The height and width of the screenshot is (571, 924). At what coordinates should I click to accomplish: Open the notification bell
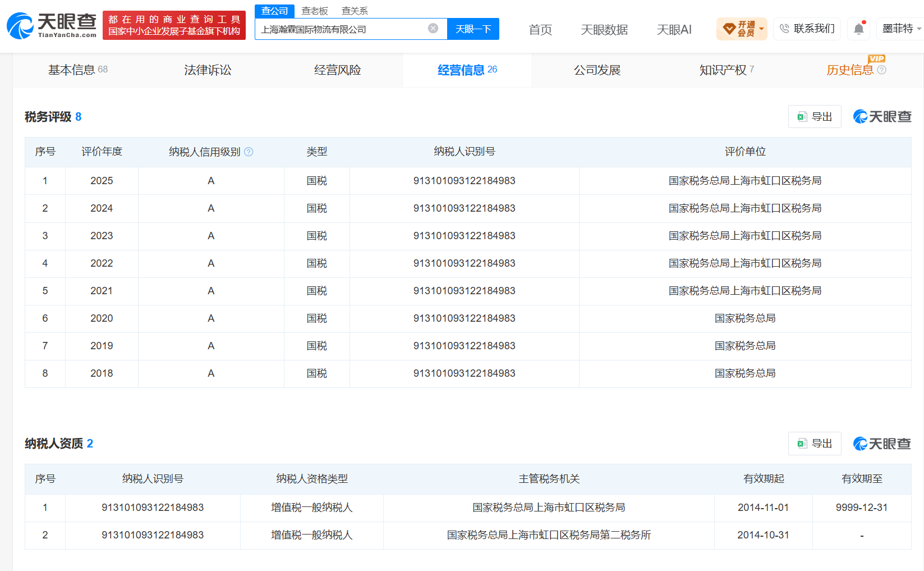coord(858,29)
